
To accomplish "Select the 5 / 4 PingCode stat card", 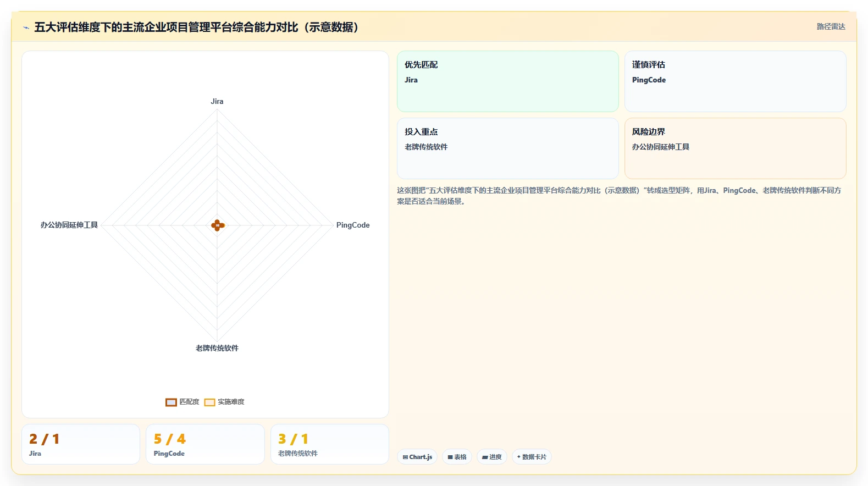I will click(x=205, y=444).
